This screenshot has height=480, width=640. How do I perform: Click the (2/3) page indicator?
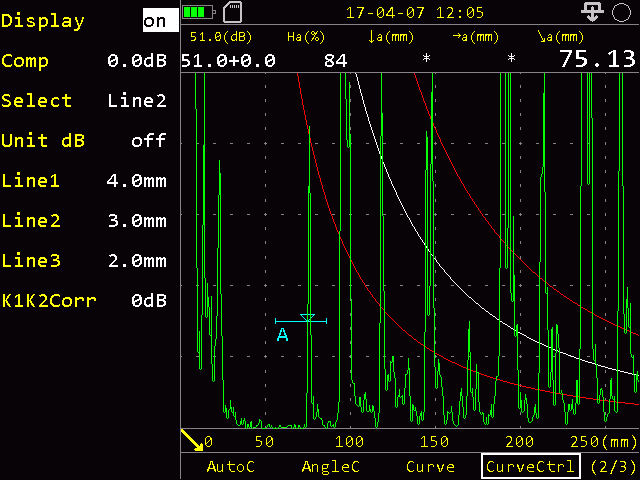(x=613, y=467)
